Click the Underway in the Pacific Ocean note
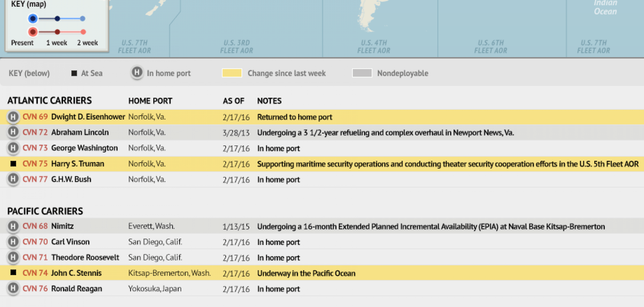Screen dimensions: 644x307 click(x=306, y=273)
